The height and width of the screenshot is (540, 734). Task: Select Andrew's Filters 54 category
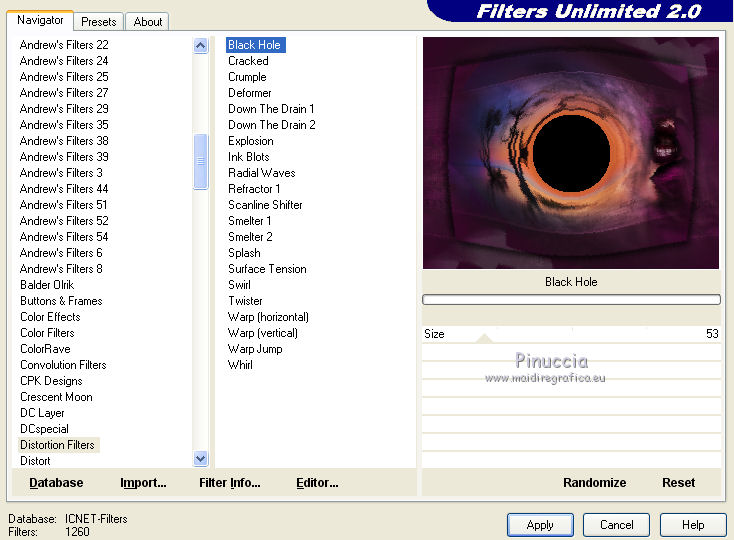(x=64, y=237)
